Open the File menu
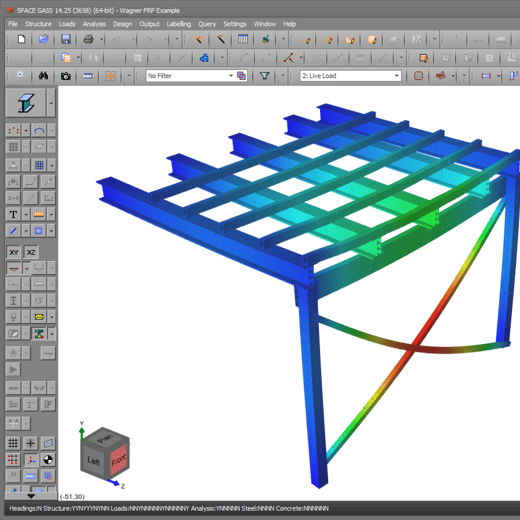The image size is (520, 520). [13, 24]
